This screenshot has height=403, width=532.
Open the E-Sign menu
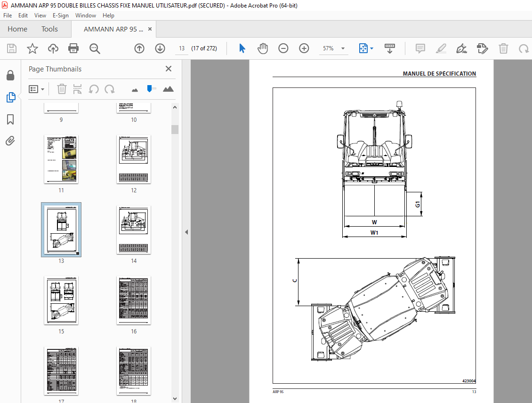pyautogui.click(x=60, y=16)
